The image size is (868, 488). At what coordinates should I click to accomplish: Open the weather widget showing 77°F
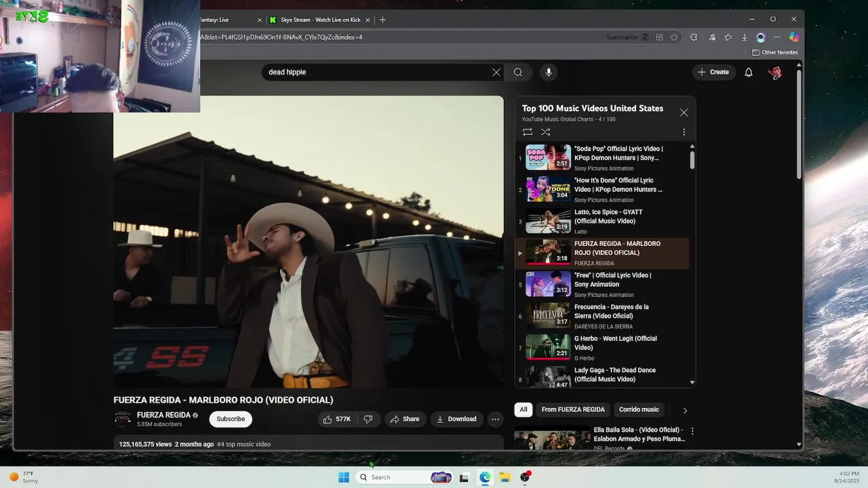click(22, 477)
